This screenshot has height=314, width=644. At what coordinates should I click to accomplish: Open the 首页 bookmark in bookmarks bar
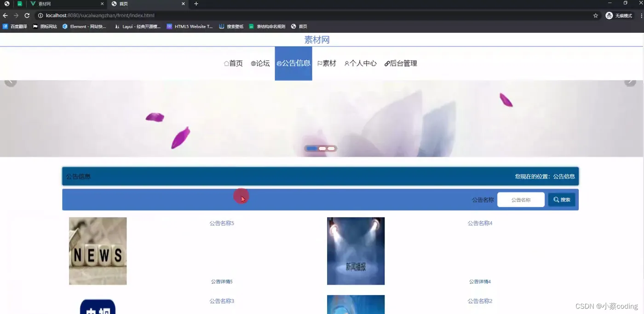click(x=299, y=27)
